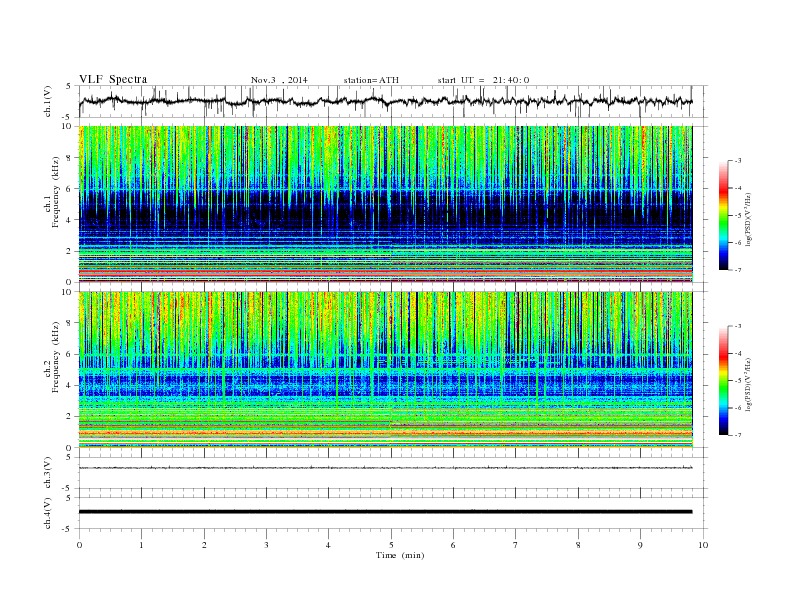Click the ch.2 spectrogram plot area

point(385,370)
